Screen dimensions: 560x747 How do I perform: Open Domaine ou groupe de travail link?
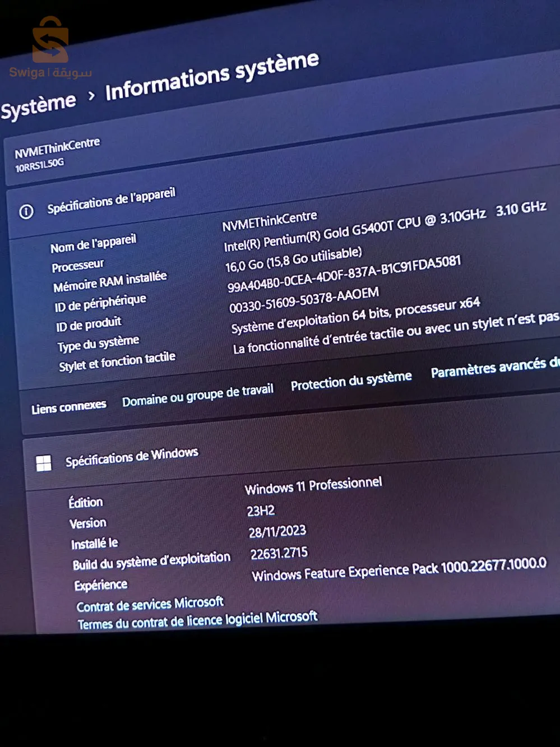(x=197, y=395)
